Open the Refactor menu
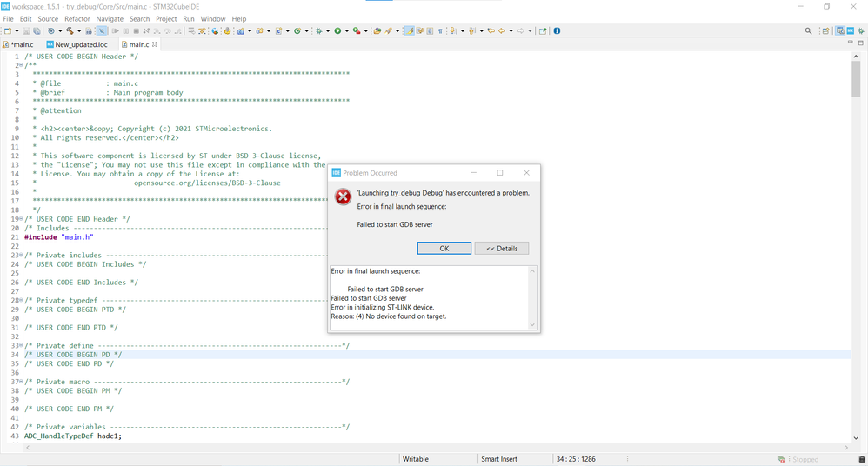Viewport: 868px width, 466px height. [77, 19]
